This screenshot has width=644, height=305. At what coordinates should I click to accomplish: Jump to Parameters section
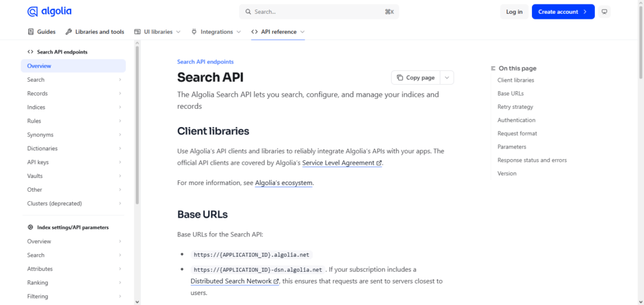[512, 147]
